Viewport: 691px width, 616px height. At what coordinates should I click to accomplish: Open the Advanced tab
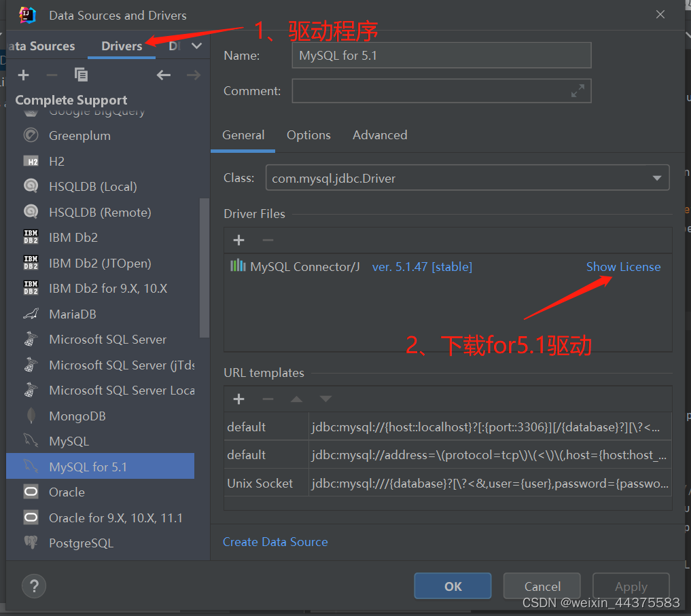tap(380, 135)
